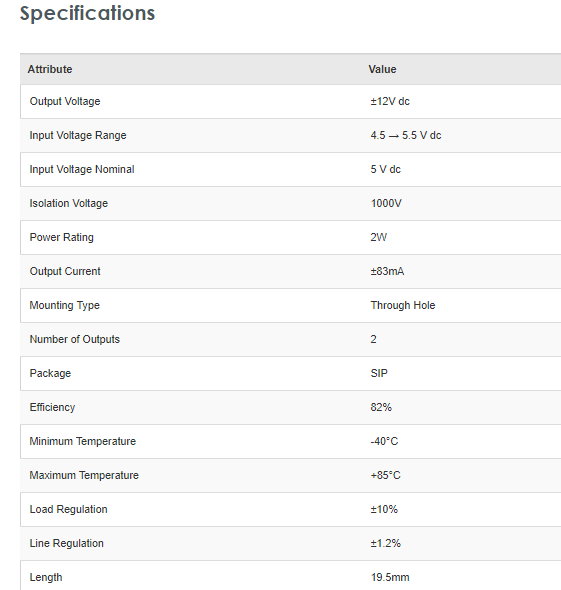This screenshot has height=590, width=561.
Task: Select the SIP package value
Action: point(379,373)
